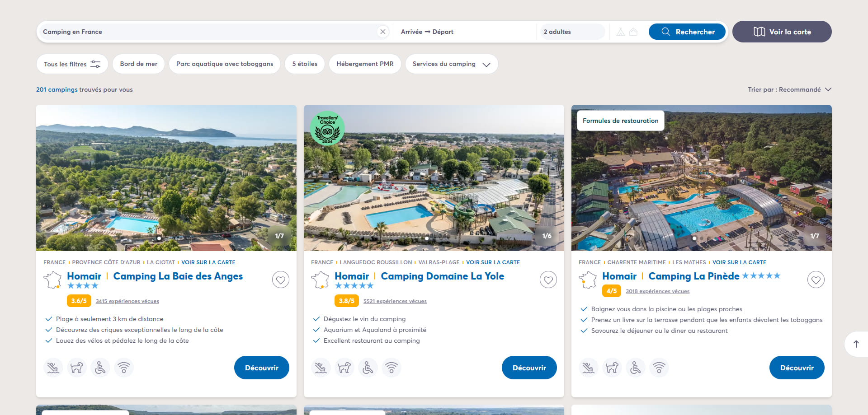Select the Bord de mer filter chip
The width and height of the screenshot is (868, 415).
(139, 64)
